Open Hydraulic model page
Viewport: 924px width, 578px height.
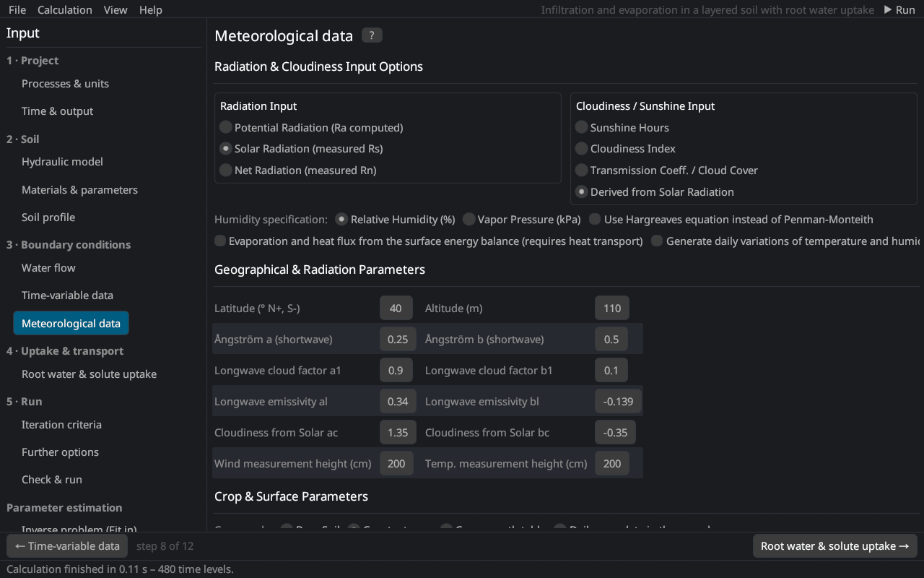click(x=62, y=162)
